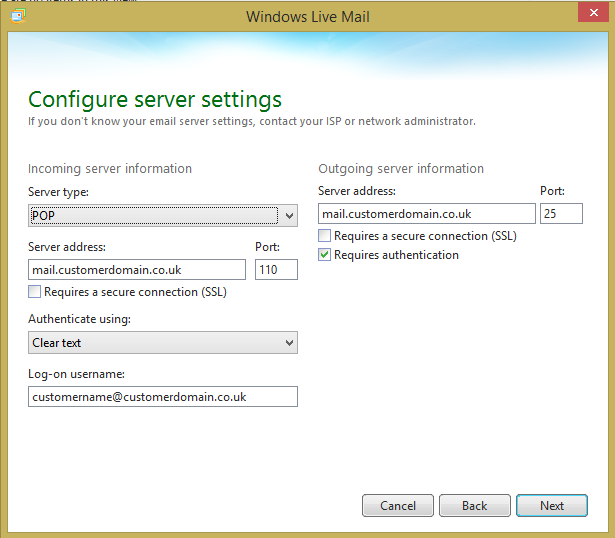Click the outgoing Port field showing 25
The height and width of the screenshot is (538, 615).
coord(561,213)
